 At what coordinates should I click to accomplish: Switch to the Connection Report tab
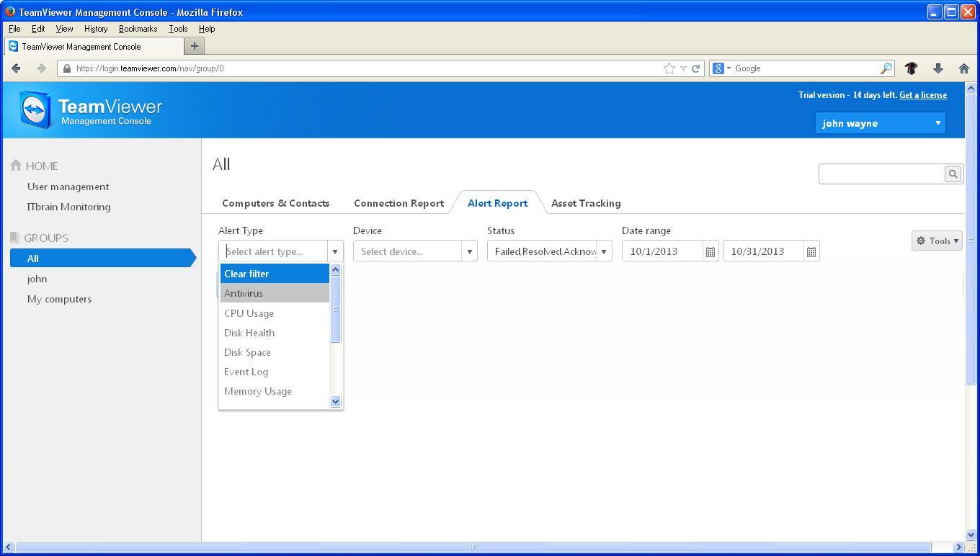[398, 203]
